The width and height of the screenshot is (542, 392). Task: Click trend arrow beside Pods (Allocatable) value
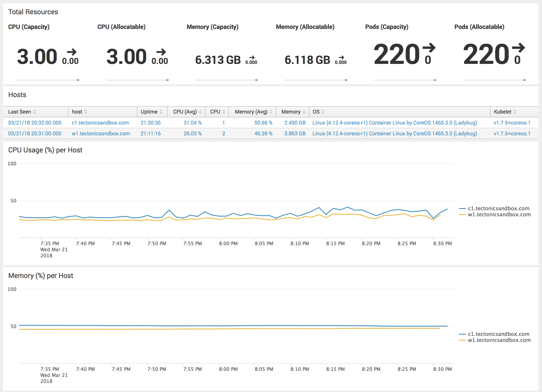coord(519,47)
